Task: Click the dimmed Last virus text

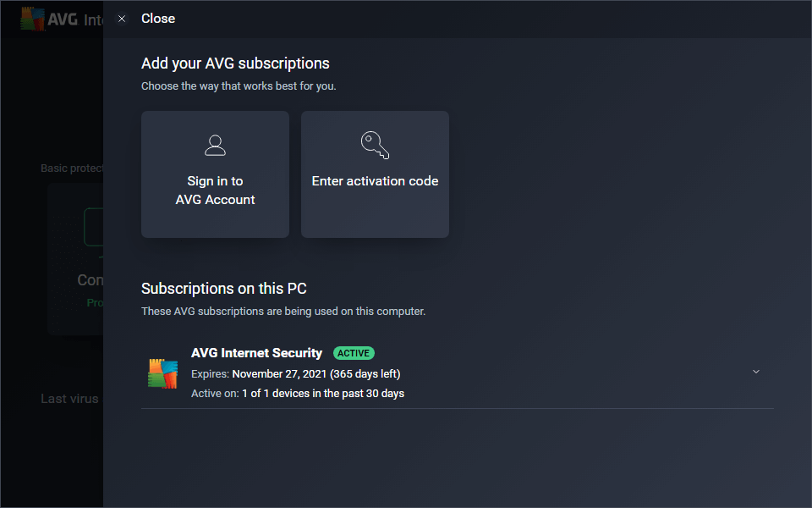Action: pos(70,399)
